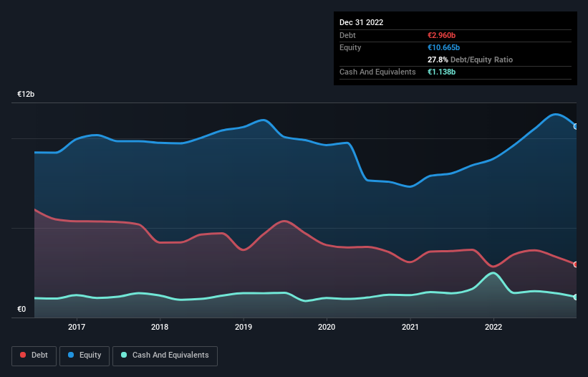588x377 pixels.
Task: Select the red Debt endpoint marker
Action: pyautogui.click(x=576, y=264)
